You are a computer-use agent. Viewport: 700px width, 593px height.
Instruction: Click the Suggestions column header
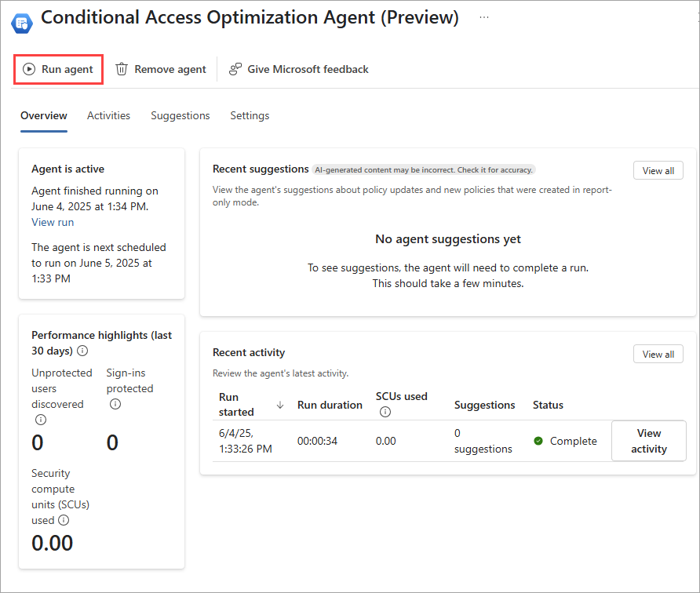tap(484, 405)
